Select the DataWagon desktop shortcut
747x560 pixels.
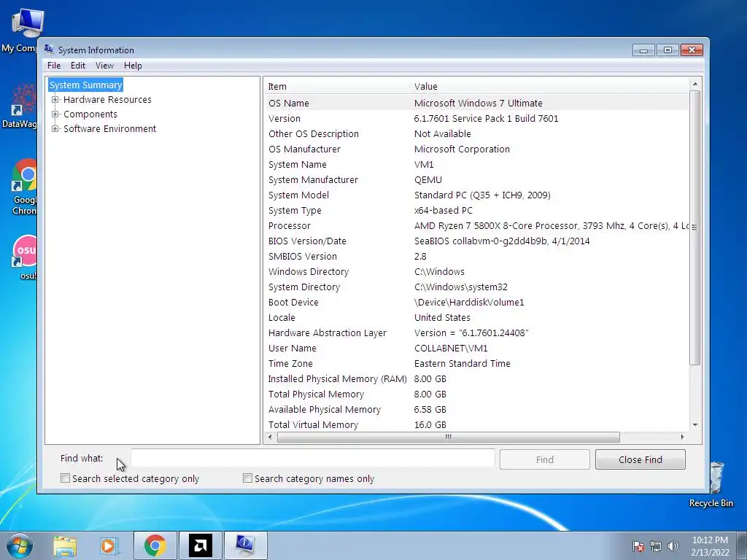pos(20,106)
